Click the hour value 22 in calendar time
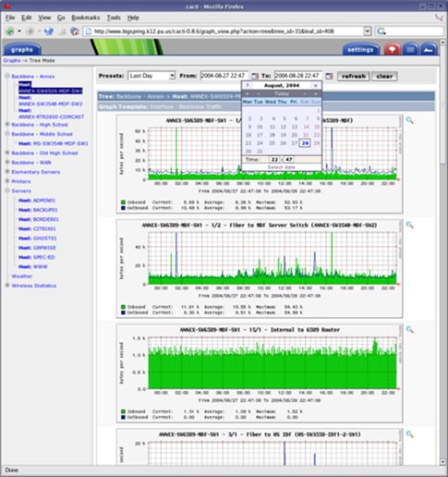This screenshot has height=477, width=448. (x=274, y=159)
